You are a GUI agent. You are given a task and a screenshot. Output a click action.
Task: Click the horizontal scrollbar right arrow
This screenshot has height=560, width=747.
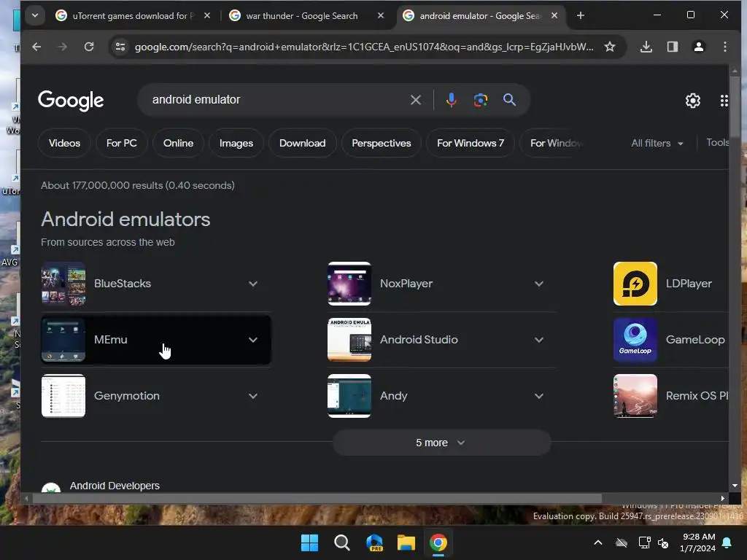tap(723, 499)
